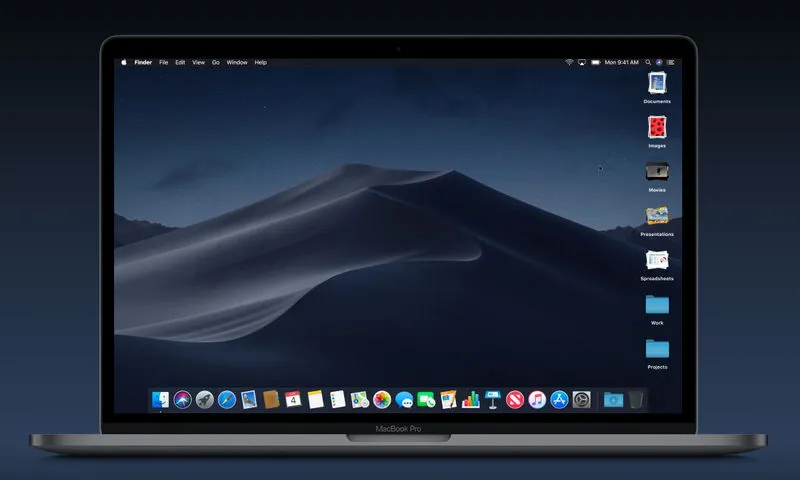Open Launchpad rocket icon in Dock
Viewport: 800px width, 480px height.
[x=205, y=399]
